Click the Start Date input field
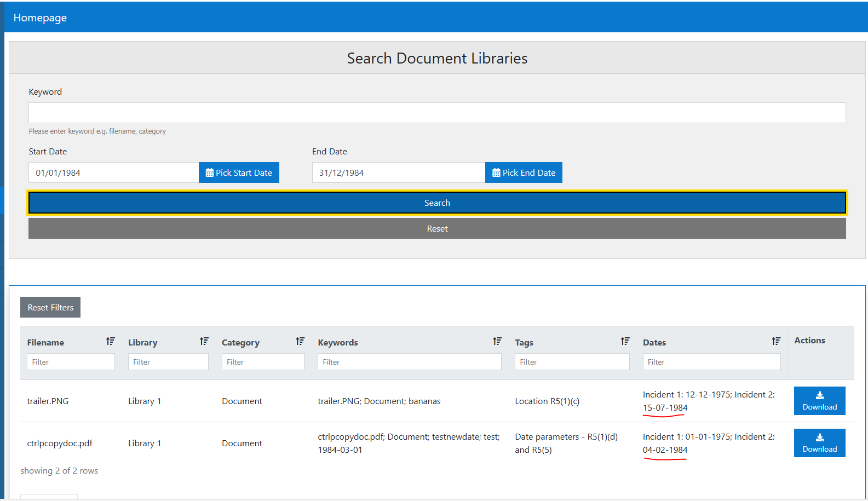The width and height of the screenshot is (868, 501). [x=113, y=172]
